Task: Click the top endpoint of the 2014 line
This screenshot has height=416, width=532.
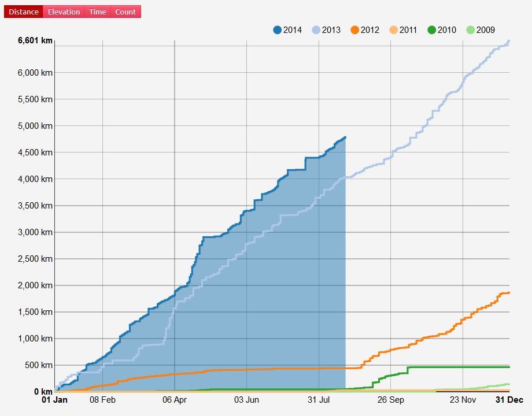Action: pos(345,138)
